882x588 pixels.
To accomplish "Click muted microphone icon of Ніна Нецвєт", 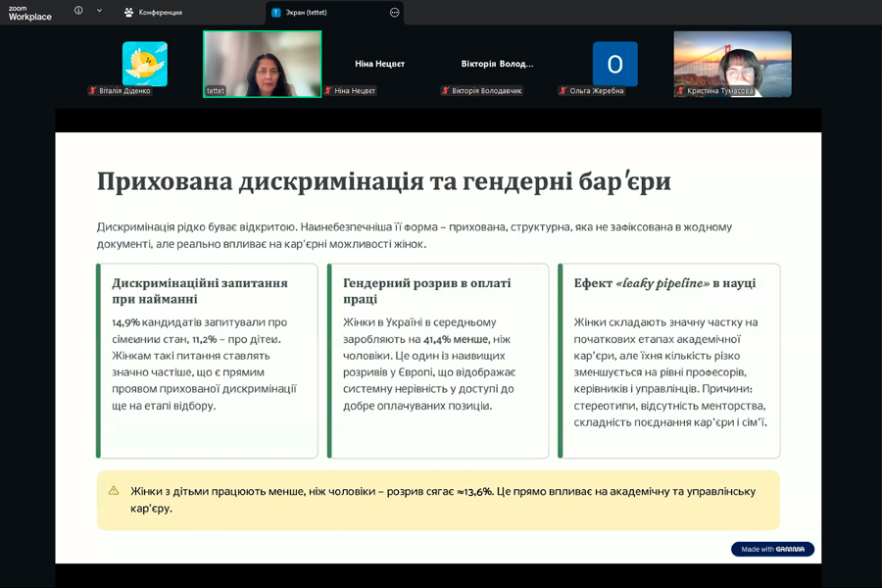I will (x=328, y=90).
